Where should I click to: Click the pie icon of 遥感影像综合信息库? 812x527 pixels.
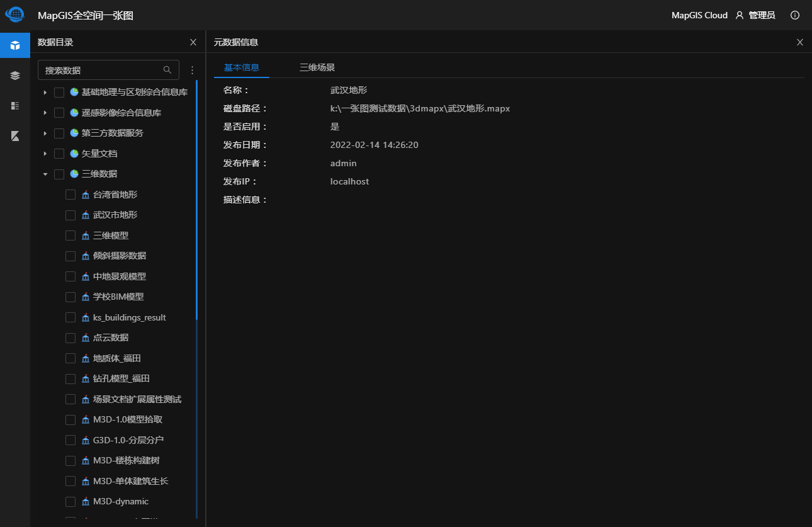coord(74,113)
